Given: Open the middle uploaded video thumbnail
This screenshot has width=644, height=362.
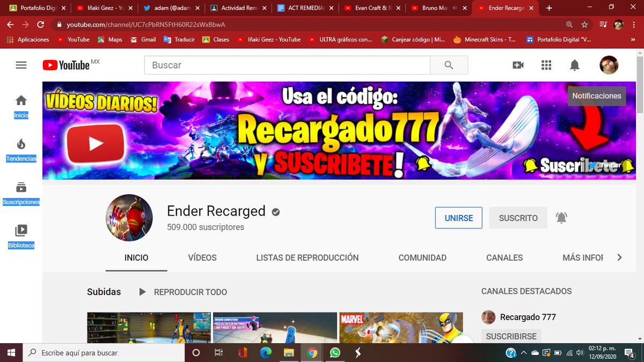Looking at the screenshot, I should 275,327.
